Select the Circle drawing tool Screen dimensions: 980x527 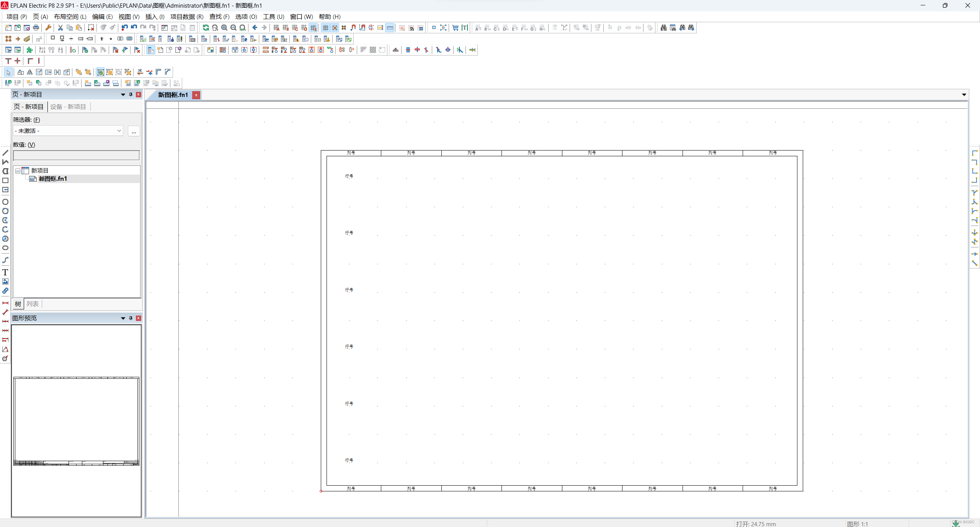[5, 202]
